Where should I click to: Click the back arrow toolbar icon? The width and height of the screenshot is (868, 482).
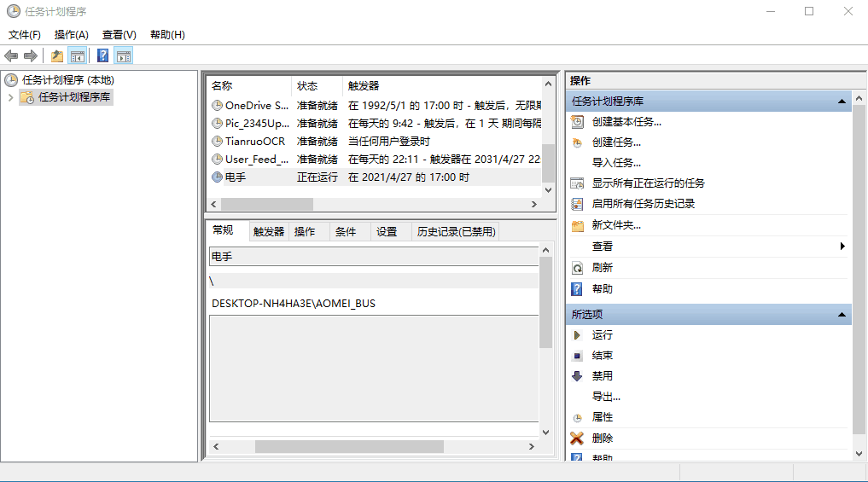(11, 56)
